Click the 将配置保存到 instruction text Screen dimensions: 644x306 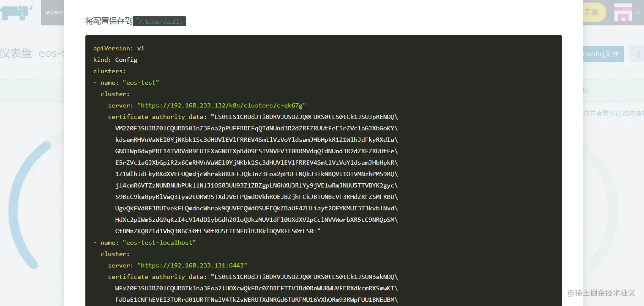[x=109, y=21]
